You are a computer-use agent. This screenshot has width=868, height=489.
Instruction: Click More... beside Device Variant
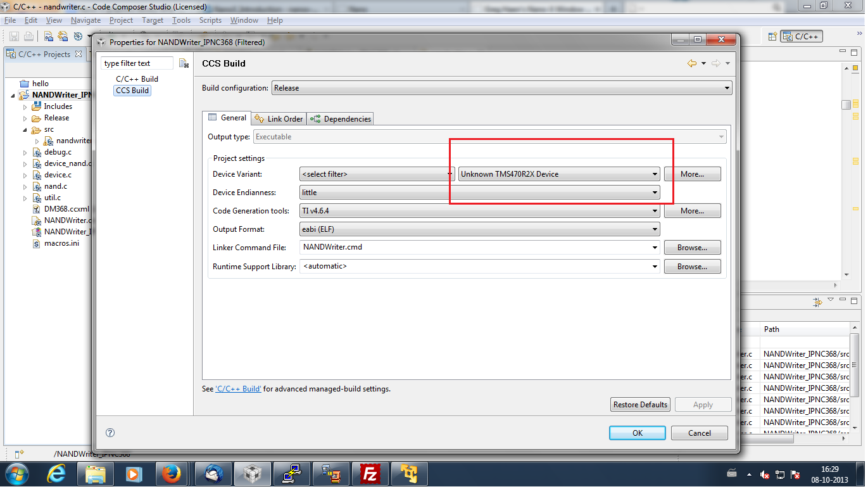pyautogui.click(x=692, y=174)
